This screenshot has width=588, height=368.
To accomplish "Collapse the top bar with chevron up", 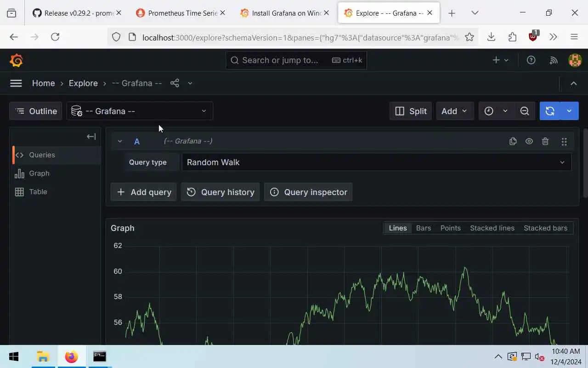I will pos(573,83).
